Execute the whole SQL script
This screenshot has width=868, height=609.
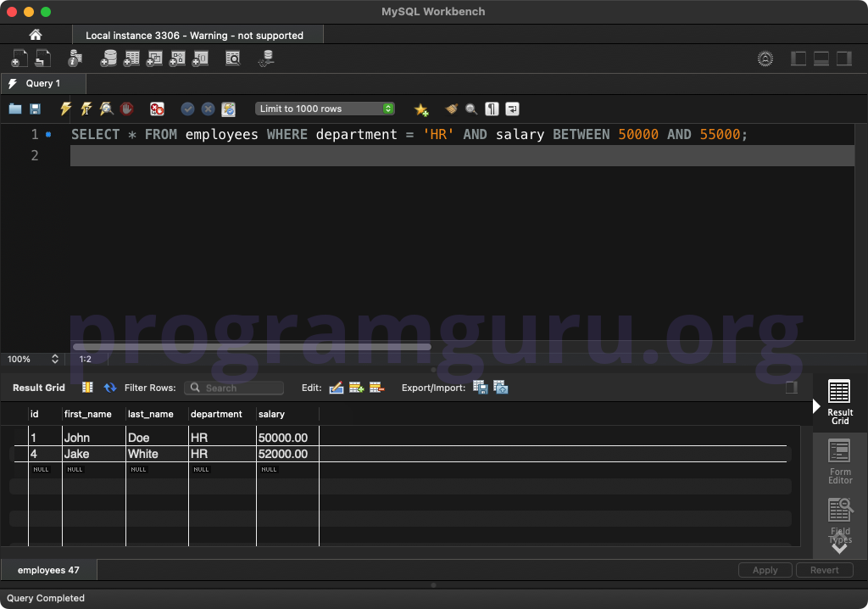pyautogui.click(x=65, y=109)
